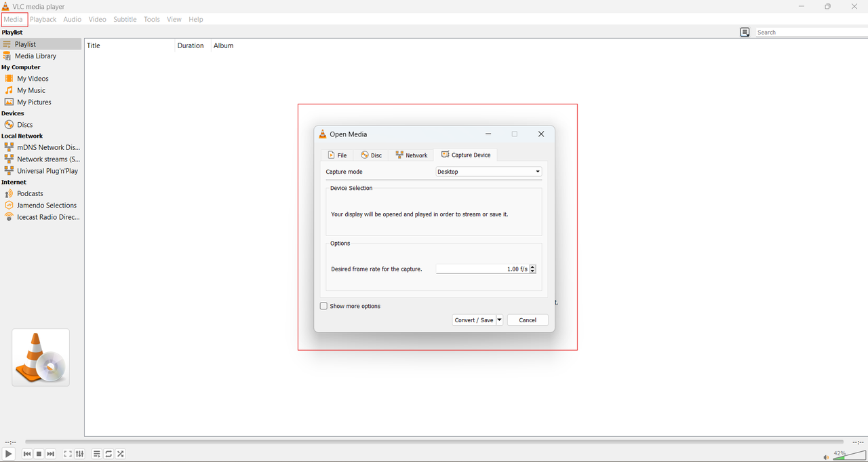Viewport: 868px width, 462px height.
Task: Select Playlist in the sidebar
Action: 41,44
